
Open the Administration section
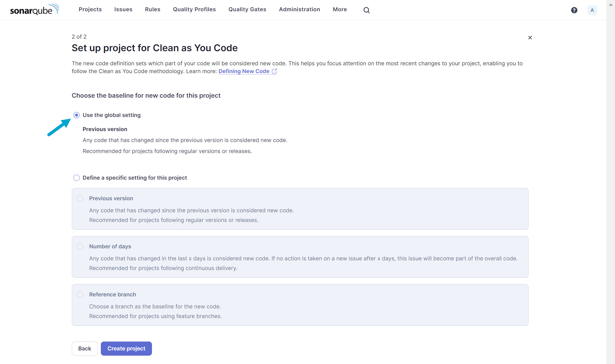[x=299, y=9]
